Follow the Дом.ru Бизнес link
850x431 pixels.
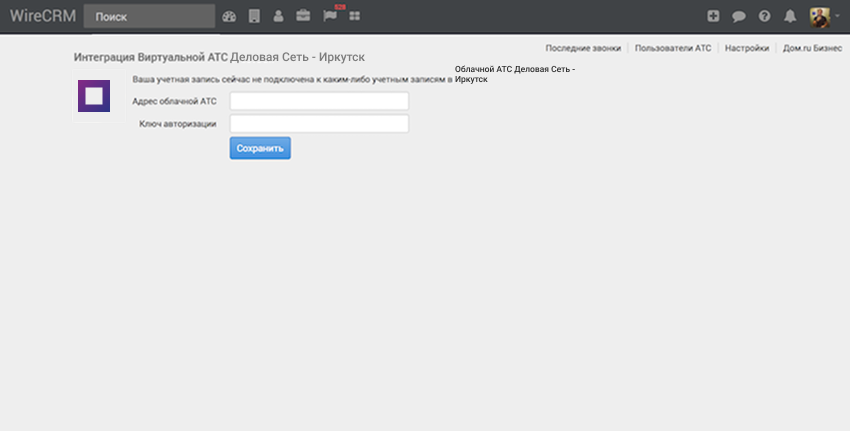812,48
